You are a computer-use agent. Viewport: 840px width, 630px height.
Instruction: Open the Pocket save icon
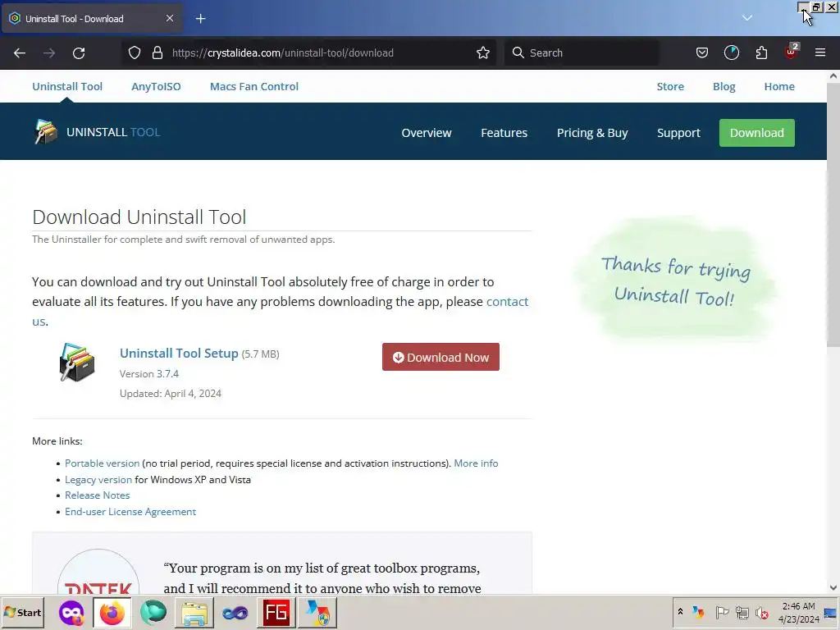pyautogui.click(x=702, y=52)
